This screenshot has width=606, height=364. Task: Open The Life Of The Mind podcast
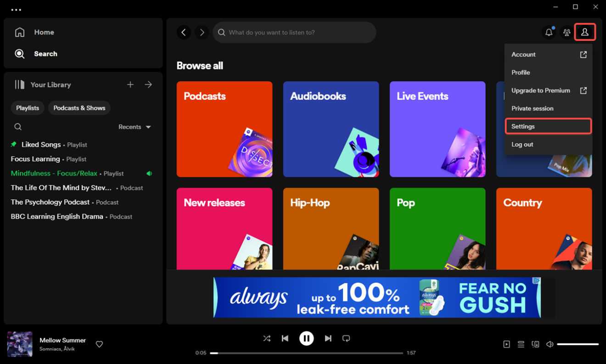(83, 188)
